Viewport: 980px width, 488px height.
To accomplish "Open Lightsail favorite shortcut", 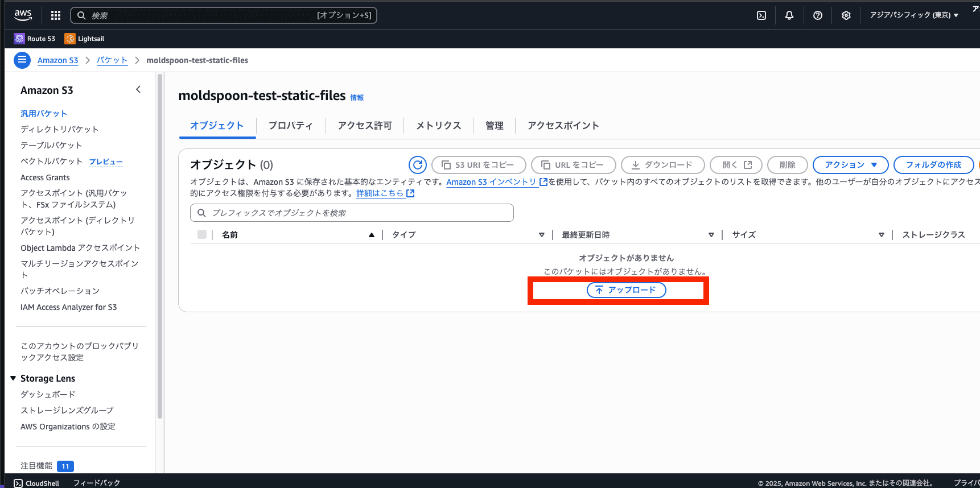I will point(84,39).
